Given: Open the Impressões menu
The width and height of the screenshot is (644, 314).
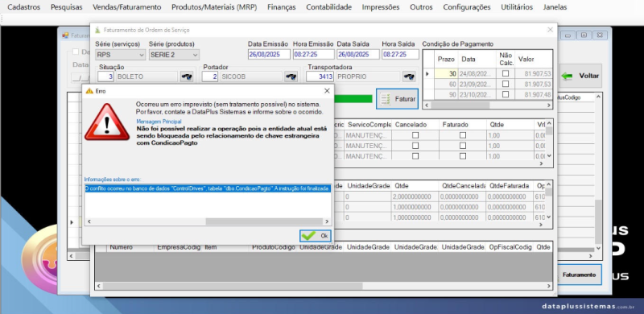Looking at the screenshot, I should (381, 7).
